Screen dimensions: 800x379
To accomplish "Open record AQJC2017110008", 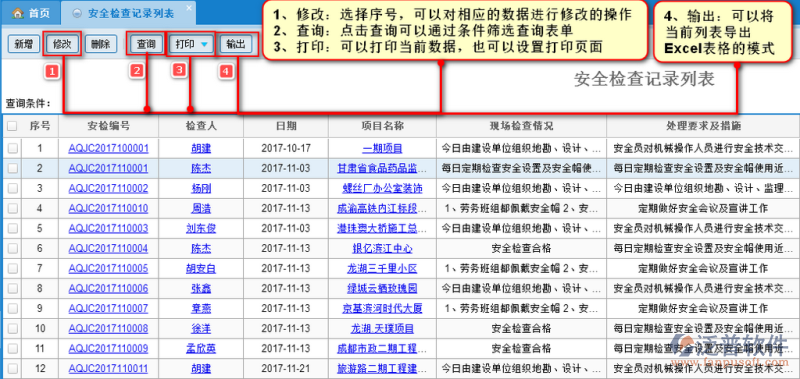I will click(x=108, y=329).
